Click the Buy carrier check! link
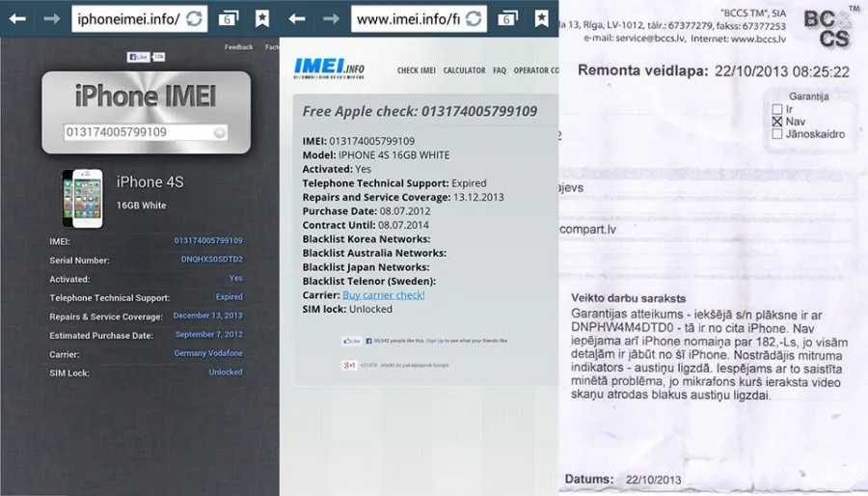Screen dimensions: 868x496 pos(384,295)
